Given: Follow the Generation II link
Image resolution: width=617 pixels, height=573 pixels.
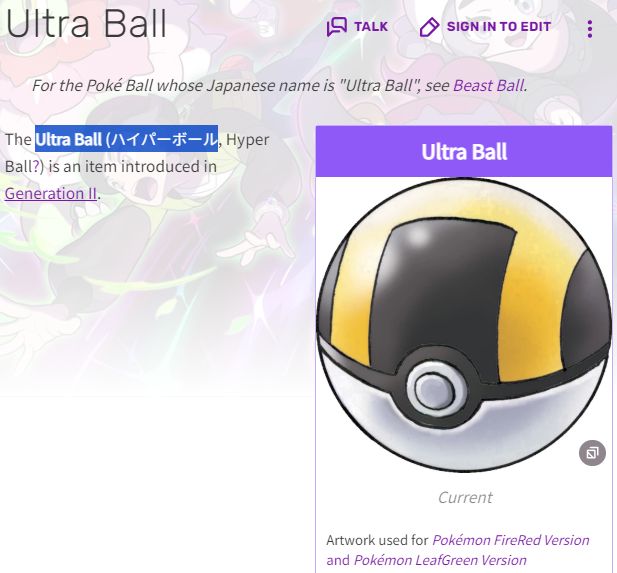Looking at the screenshot, I should pos(51,194).
